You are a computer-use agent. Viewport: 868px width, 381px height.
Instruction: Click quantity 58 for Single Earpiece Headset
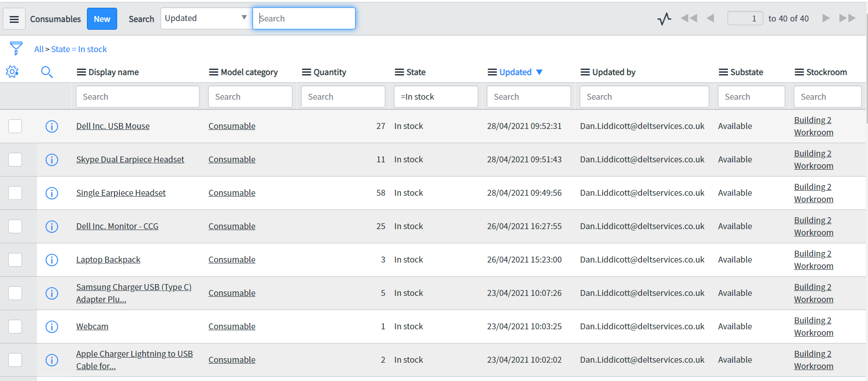pyautogui.click(x=381, y=193)
